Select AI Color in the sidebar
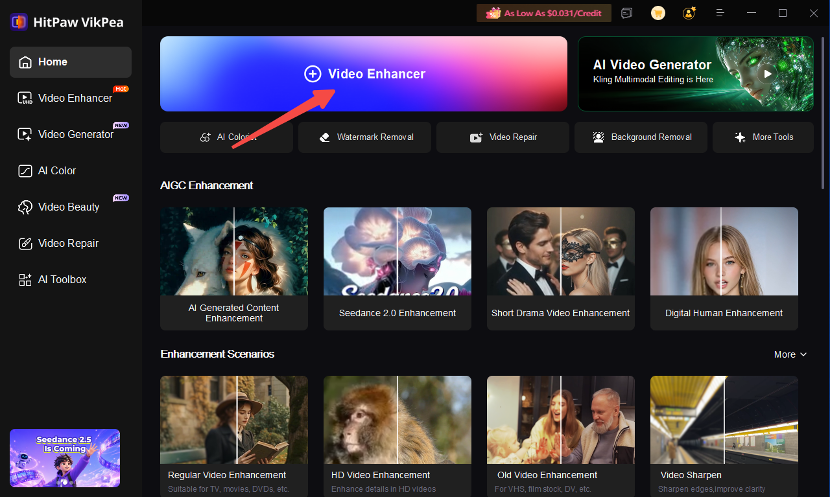This screenshot has width=830, height=498. coord(70,170)
